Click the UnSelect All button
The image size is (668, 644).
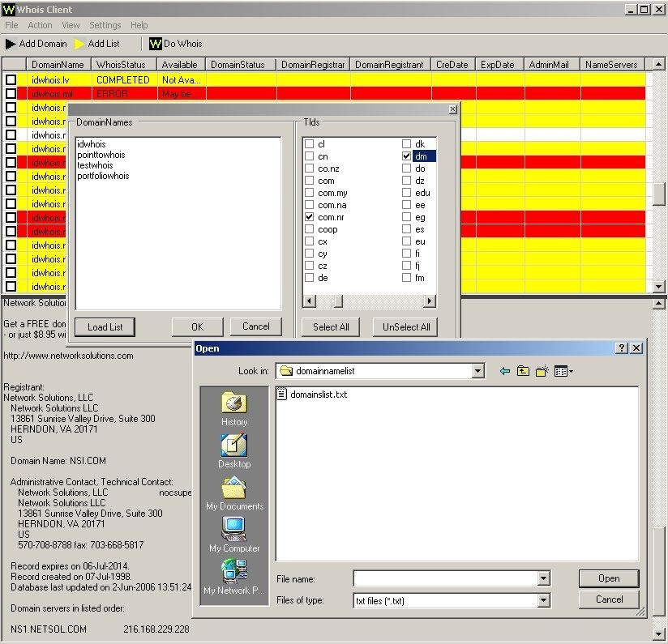tap(405, 327)
